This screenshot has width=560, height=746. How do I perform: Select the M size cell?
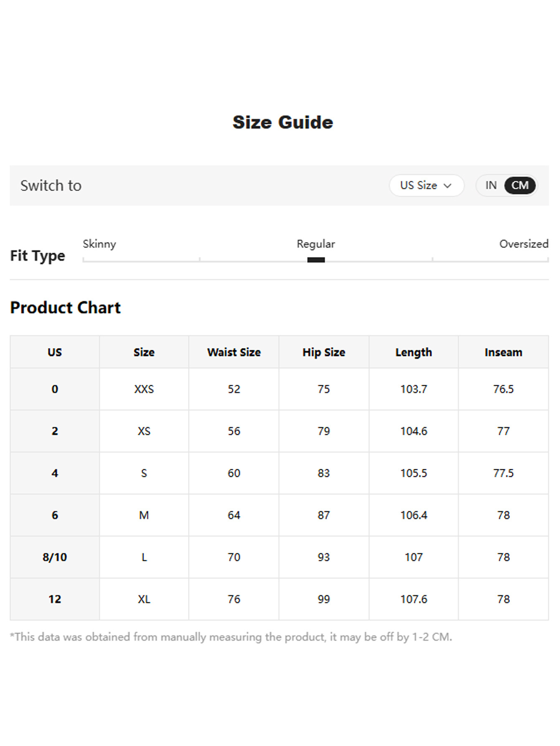click(x=144, y=515)
